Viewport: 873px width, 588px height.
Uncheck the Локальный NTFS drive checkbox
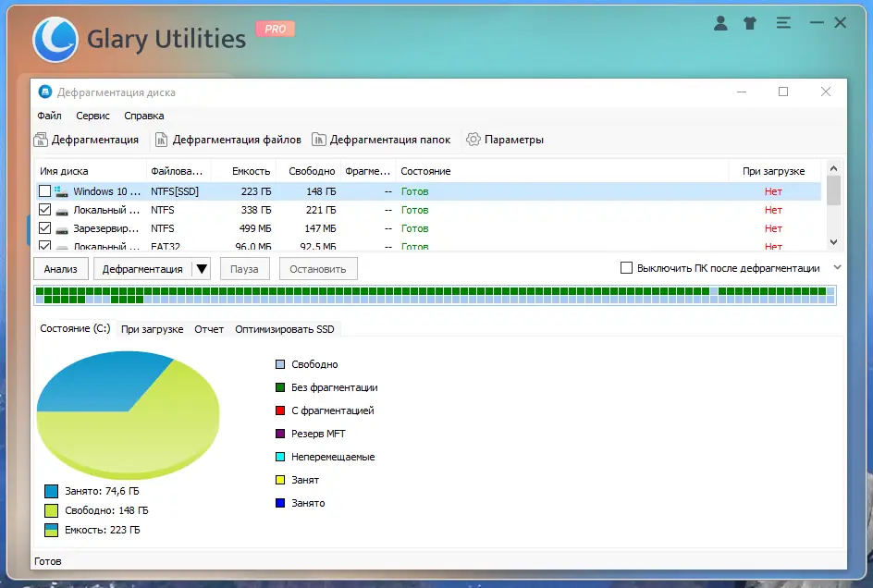pos(44,210)
